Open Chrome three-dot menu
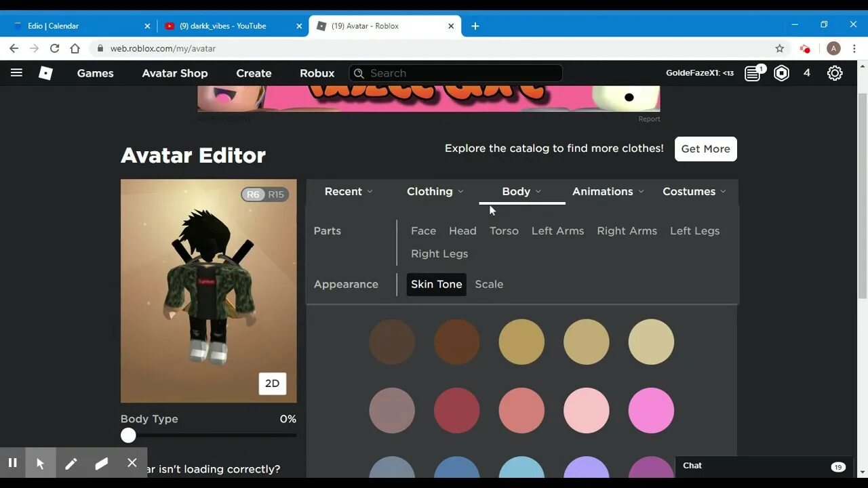The height and width of the screenshot is (488, 868). [x=856, y=48]
